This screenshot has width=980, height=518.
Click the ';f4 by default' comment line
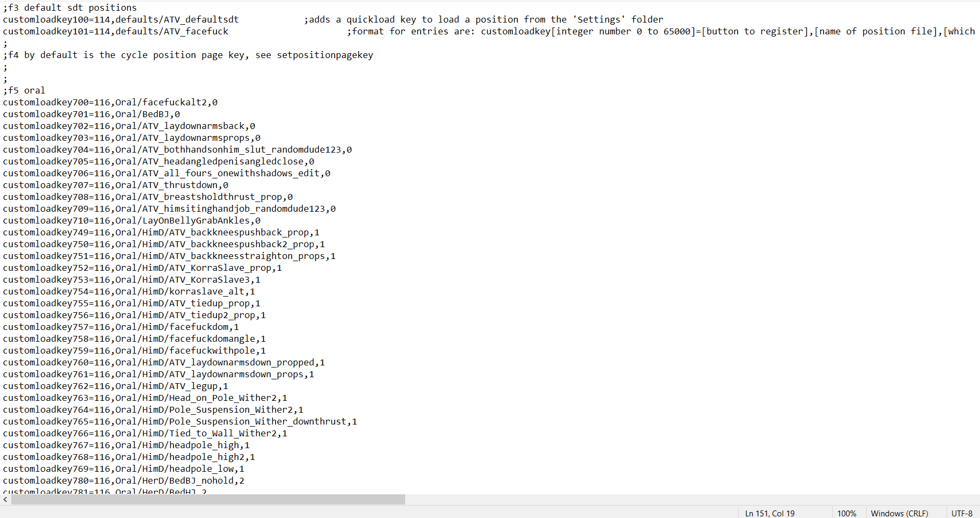point(188,55)
